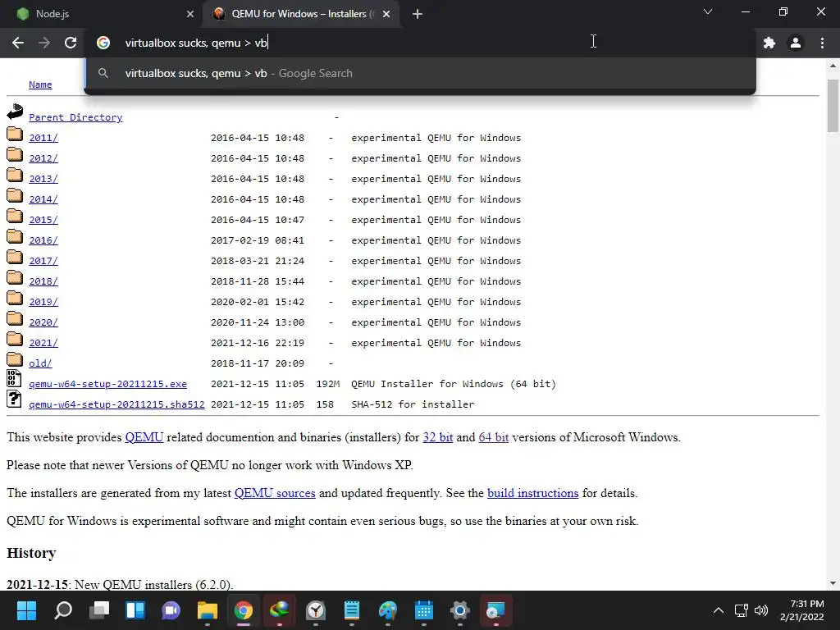
Task: Follow the QEMU link in the description
Action: pos(144,437)
